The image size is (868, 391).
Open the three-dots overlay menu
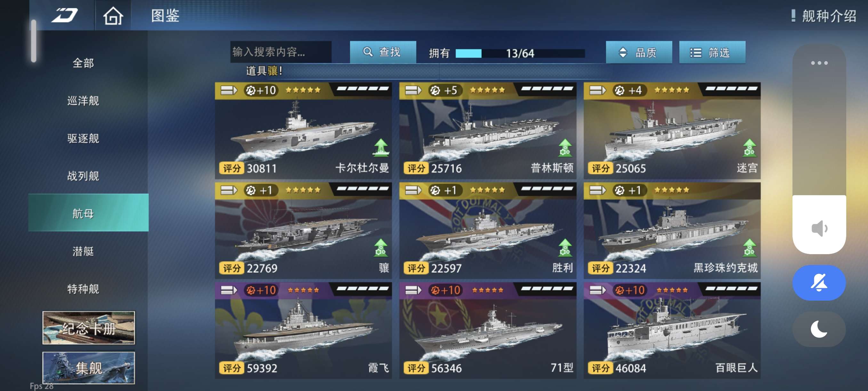(819, 63)
